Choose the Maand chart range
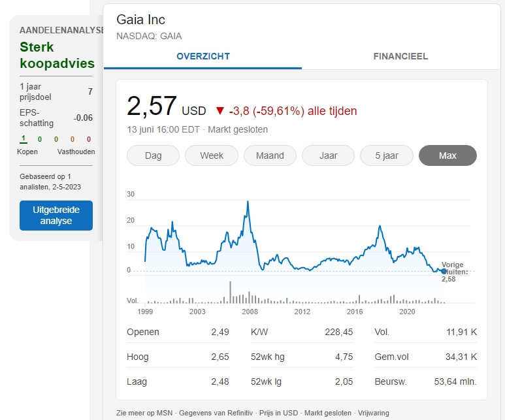This screenshot has width=505, height=420. [x=270, y=155]
